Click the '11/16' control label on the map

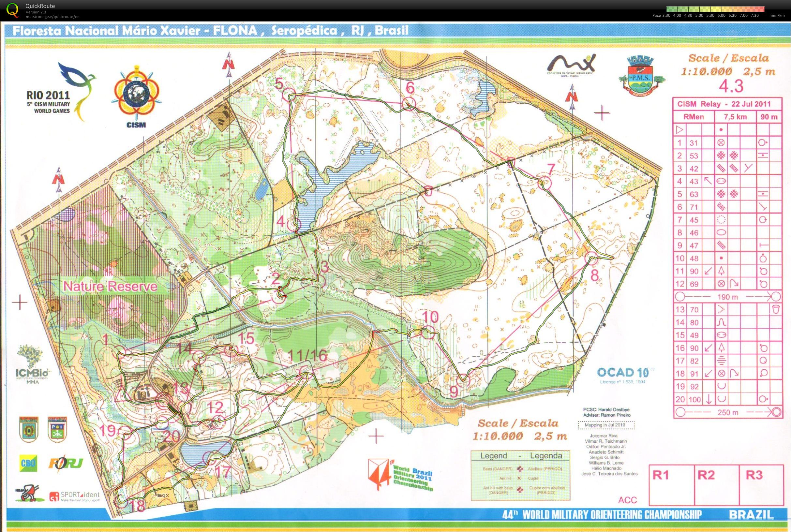(x=307, y=356)
